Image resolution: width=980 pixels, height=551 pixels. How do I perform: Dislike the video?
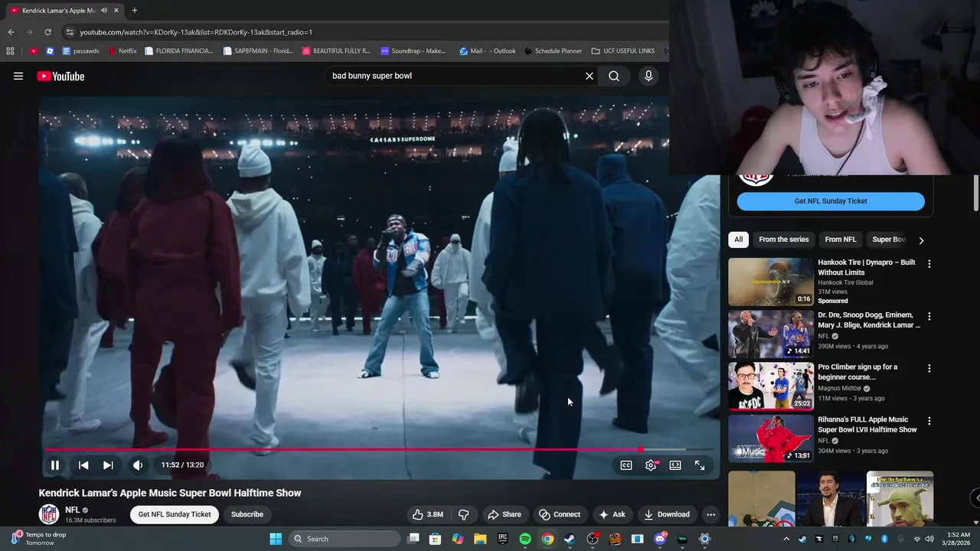pos(463,514)
